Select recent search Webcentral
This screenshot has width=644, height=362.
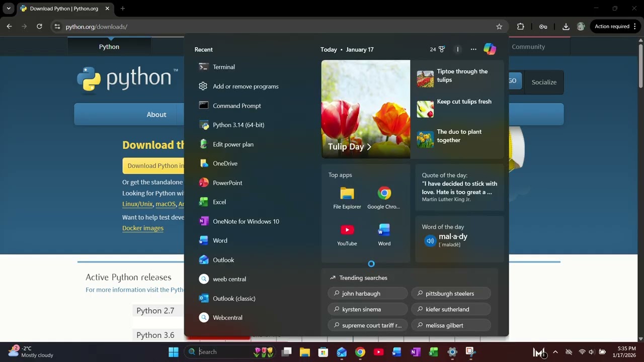coord(227,318)
